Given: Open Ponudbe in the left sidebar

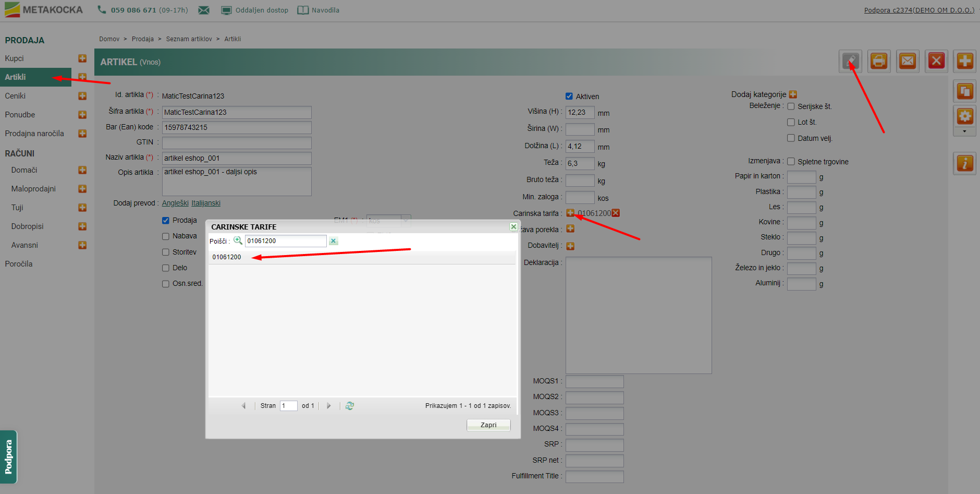Looking at the screenshot, I should point(20,115).
